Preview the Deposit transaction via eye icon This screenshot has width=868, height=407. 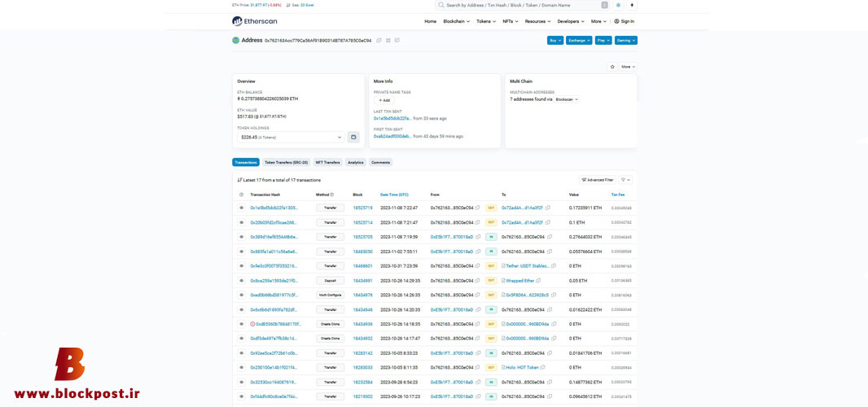[x=241, y=281]
